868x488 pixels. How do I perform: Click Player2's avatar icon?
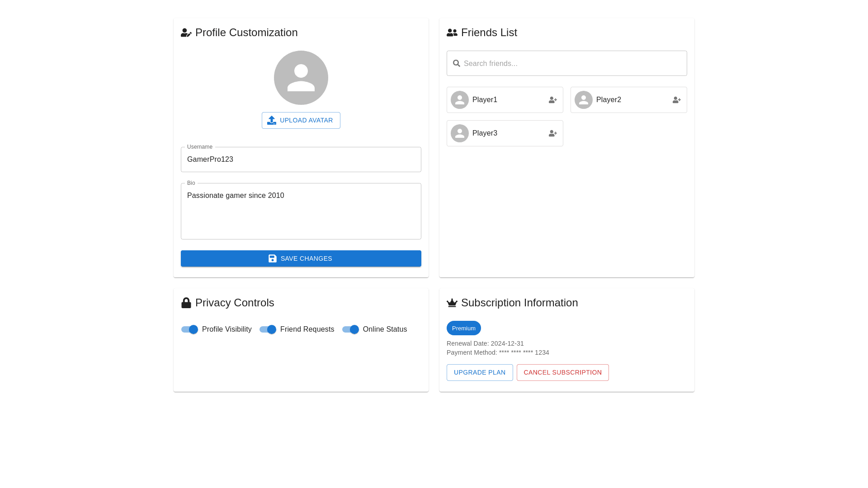click(583, 100)
